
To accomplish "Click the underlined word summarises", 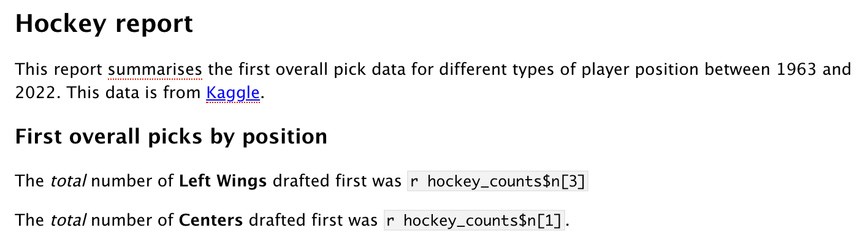I will pos(155,69).
